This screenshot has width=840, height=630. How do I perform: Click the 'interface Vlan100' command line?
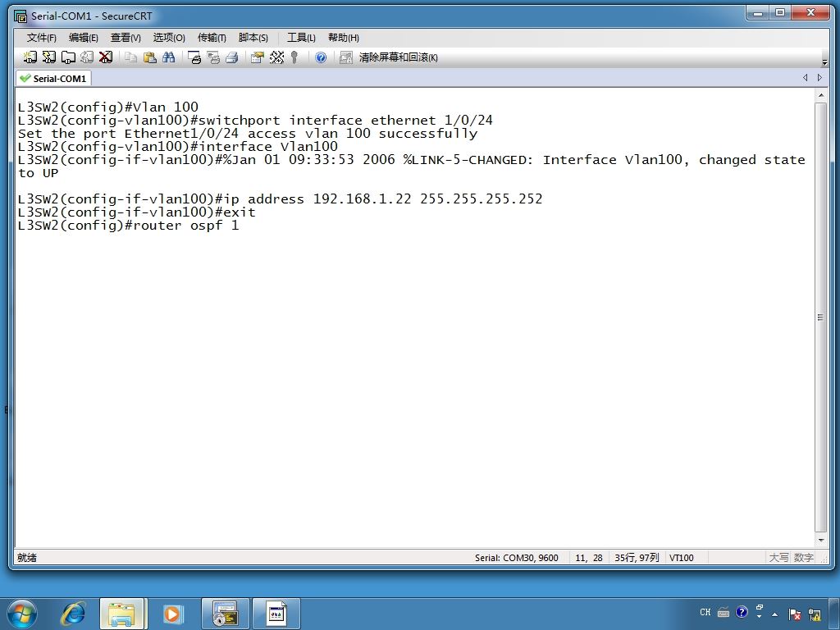[x=178, y=147]
